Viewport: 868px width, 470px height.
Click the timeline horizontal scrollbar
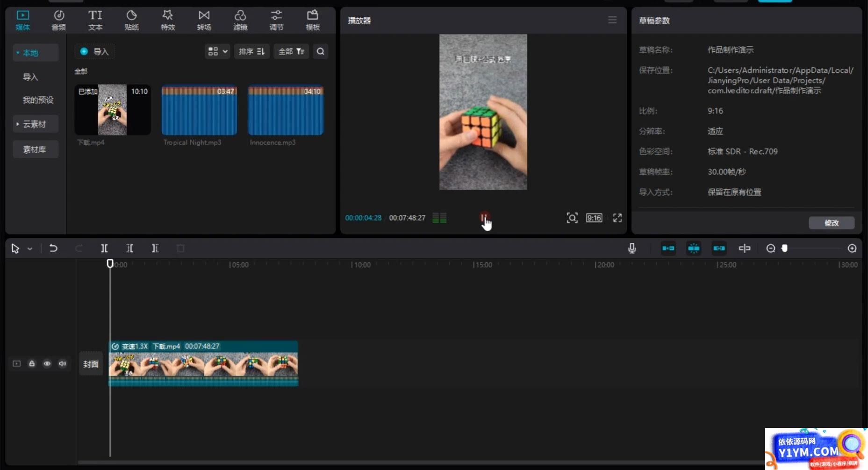(x=421, y=463)
